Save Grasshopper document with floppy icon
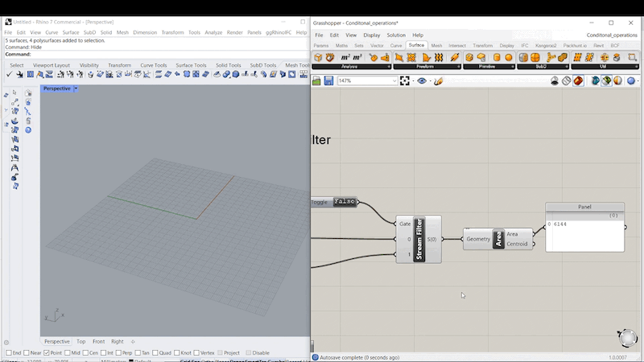Viewport: 644px width, 362px height. click(x=328, y=81)
